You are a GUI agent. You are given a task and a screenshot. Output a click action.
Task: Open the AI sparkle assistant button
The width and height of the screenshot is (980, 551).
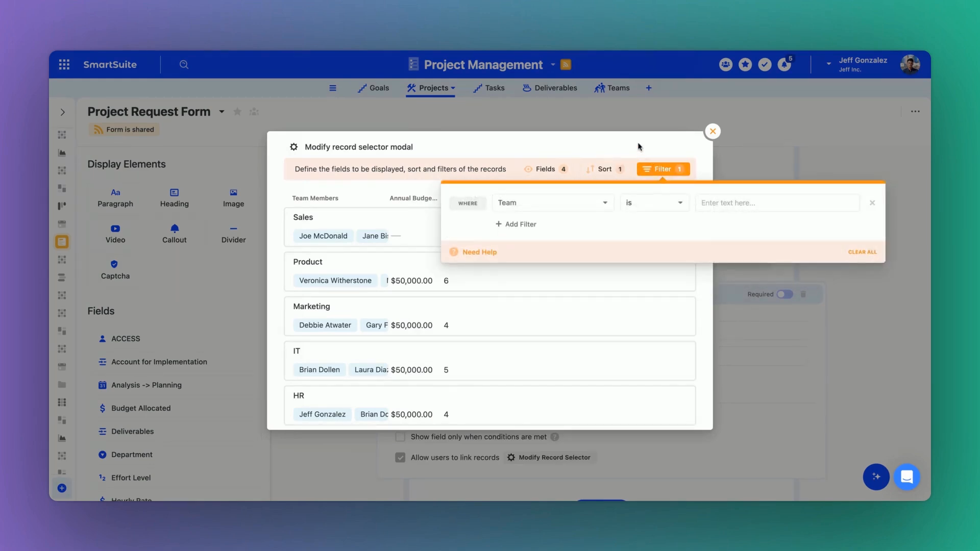876,477
